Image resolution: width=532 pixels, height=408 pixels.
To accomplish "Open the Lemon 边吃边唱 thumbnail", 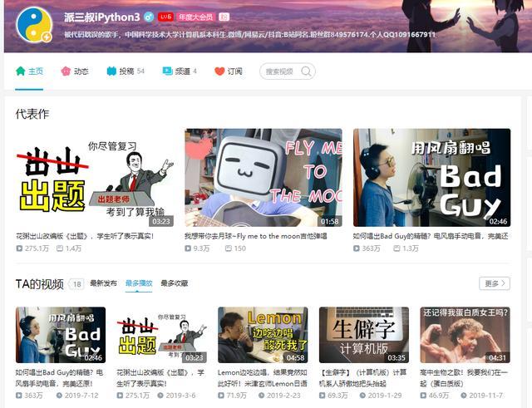I will coord(263,335).
